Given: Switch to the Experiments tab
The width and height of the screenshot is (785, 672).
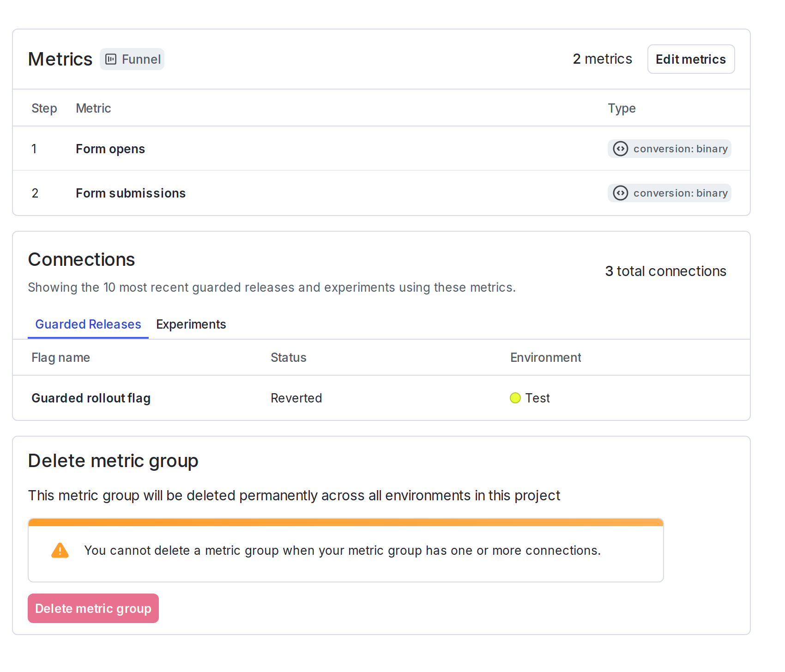Looking at the screenshot, I should pyautogui.click(x=191, y=324).
